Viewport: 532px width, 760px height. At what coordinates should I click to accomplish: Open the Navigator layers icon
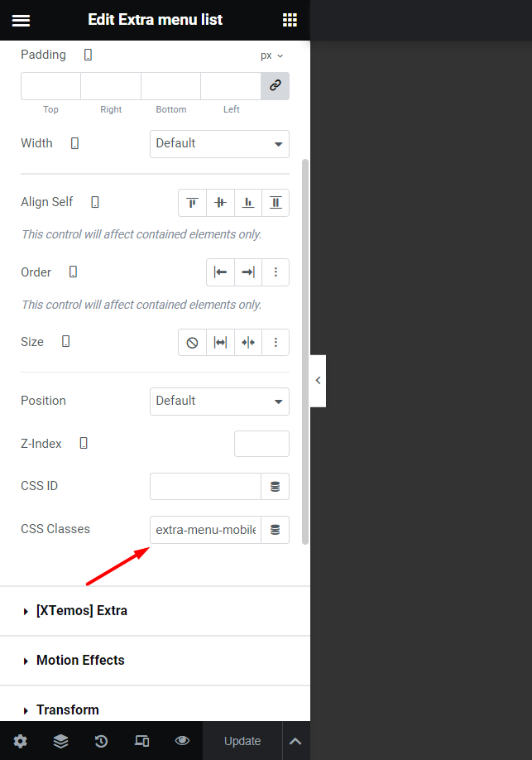coord(60,741)
